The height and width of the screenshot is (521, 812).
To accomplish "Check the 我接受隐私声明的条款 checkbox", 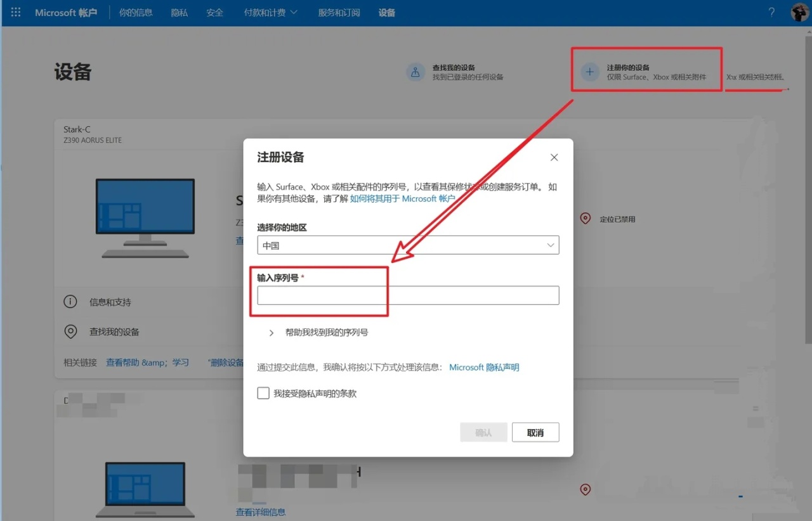I will tap(263, 394).
